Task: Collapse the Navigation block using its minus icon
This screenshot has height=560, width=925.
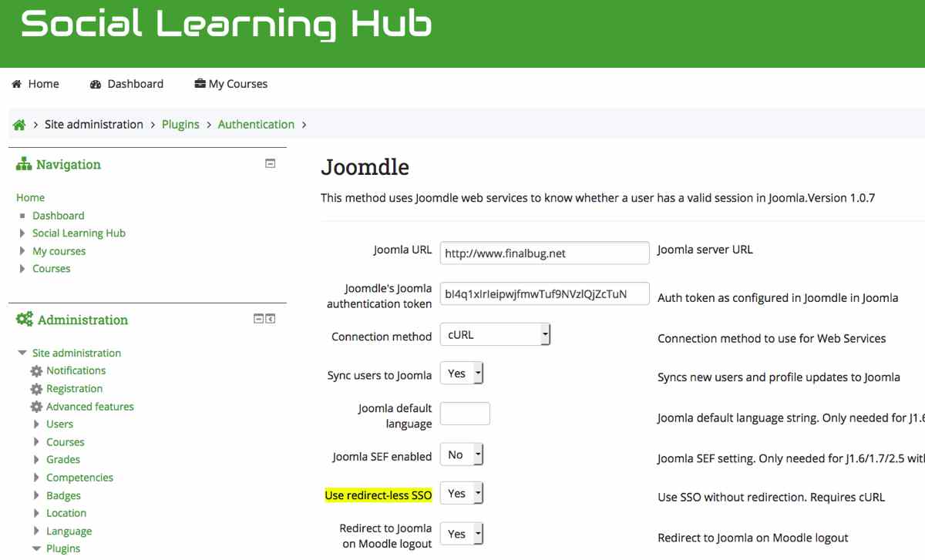Action: [x=271, y=163]
